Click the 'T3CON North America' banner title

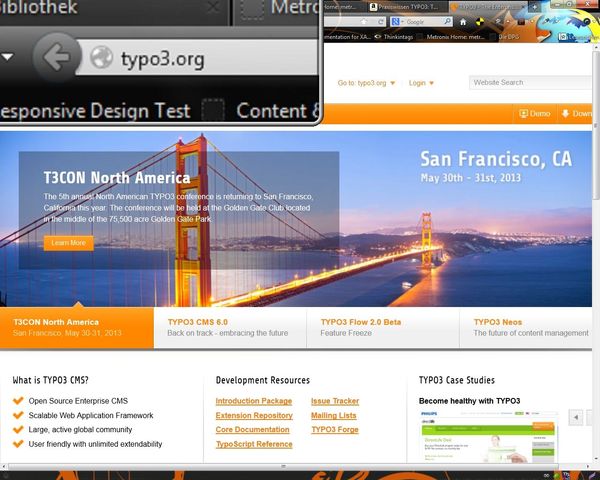coord(117,178)
